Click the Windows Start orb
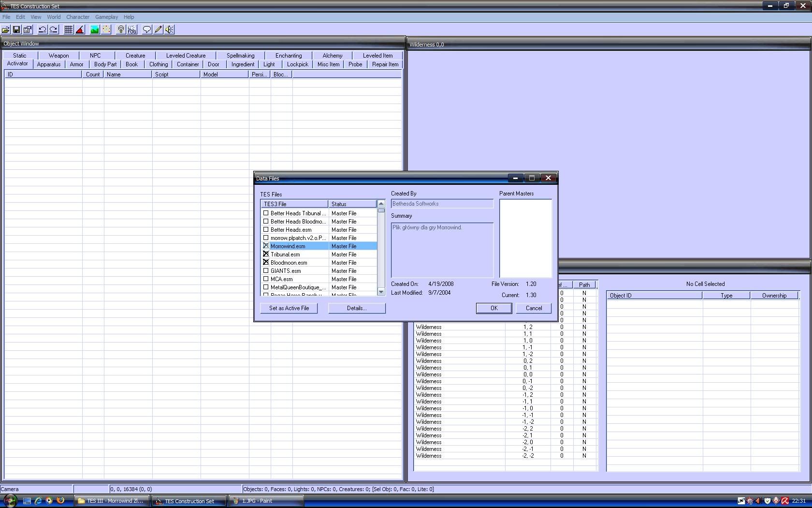Viewport: 812px width, 508px height. (10, 501)
